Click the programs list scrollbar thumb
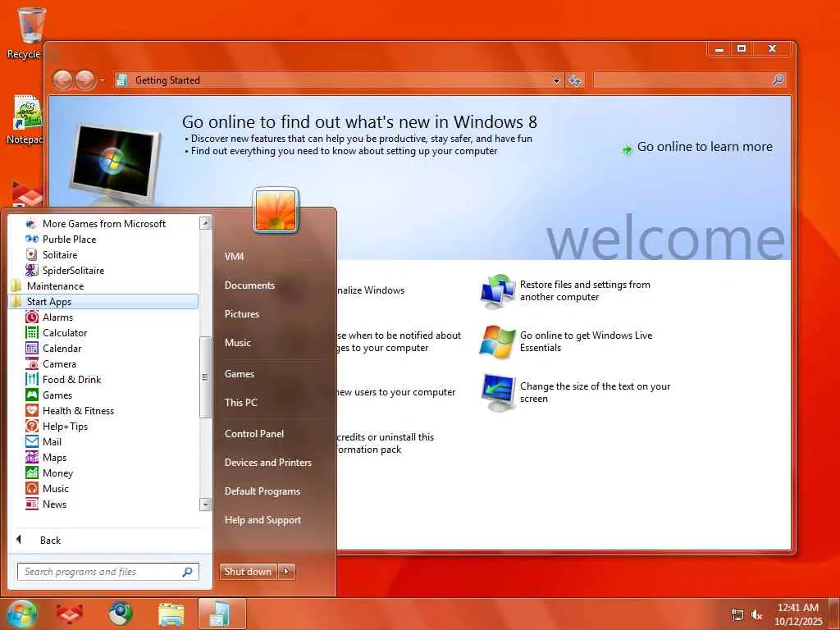The image size is (840, 630). [x=205, y=377]
